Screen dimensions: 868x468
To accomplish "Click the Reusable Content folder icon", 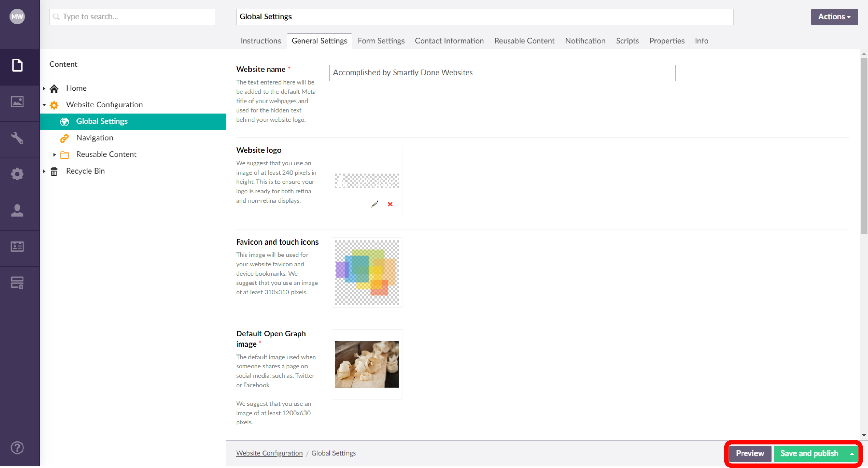I will (65, 155).
